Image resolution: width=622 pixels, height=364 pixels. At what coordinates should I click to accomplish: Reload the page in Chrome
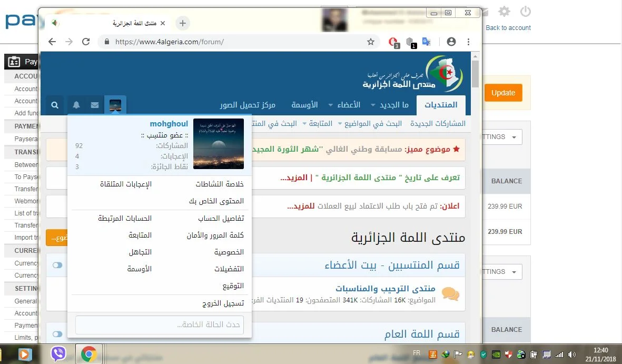86,42
